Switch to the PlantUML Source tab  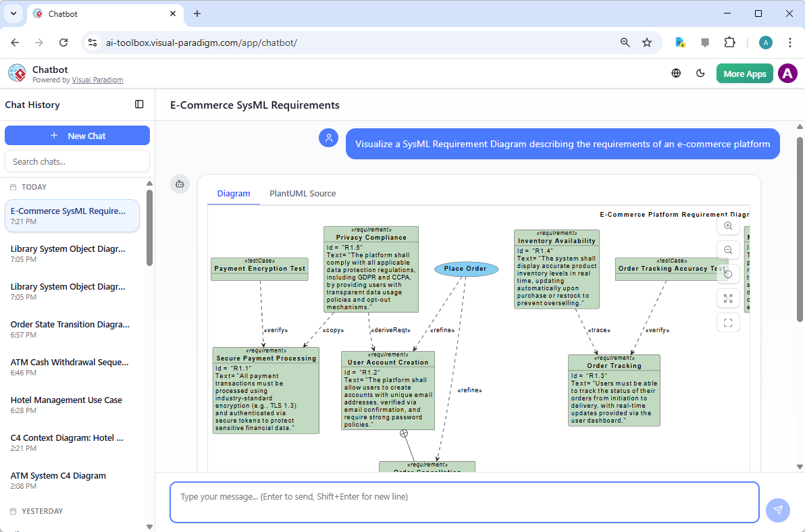[x=303, y=193]
